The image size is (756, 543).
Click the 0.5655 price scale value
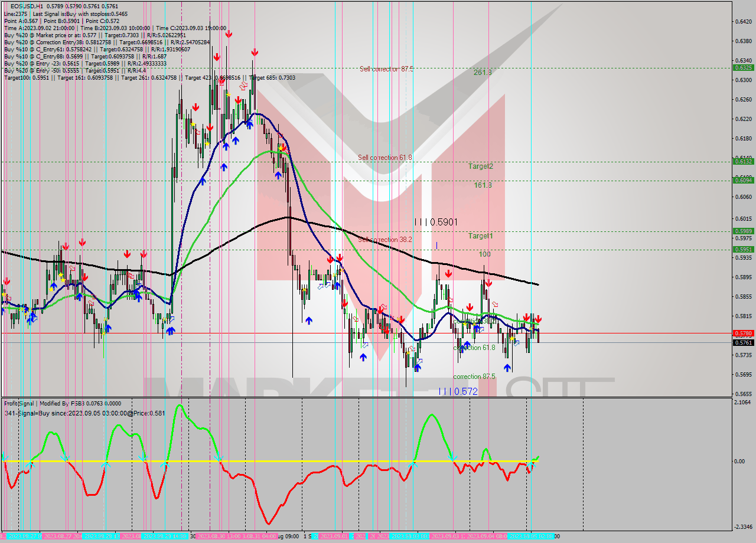click(743, 394)
